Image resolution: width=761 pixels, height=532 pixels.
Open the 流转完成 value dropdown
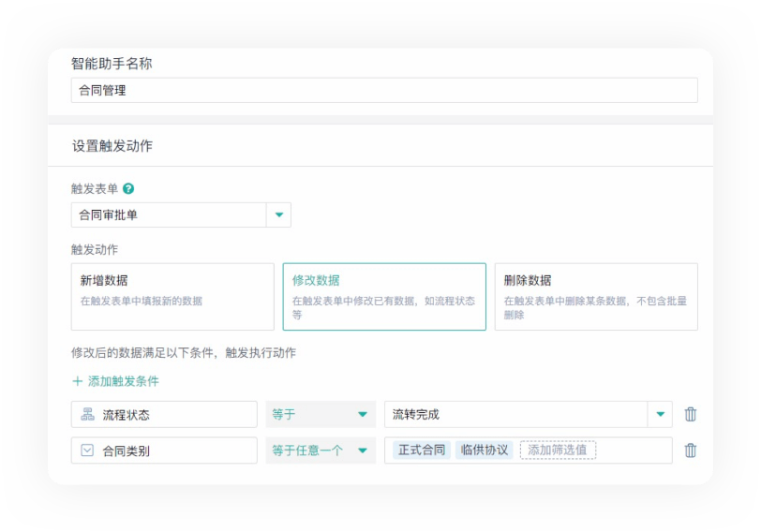tap(660, 415)
